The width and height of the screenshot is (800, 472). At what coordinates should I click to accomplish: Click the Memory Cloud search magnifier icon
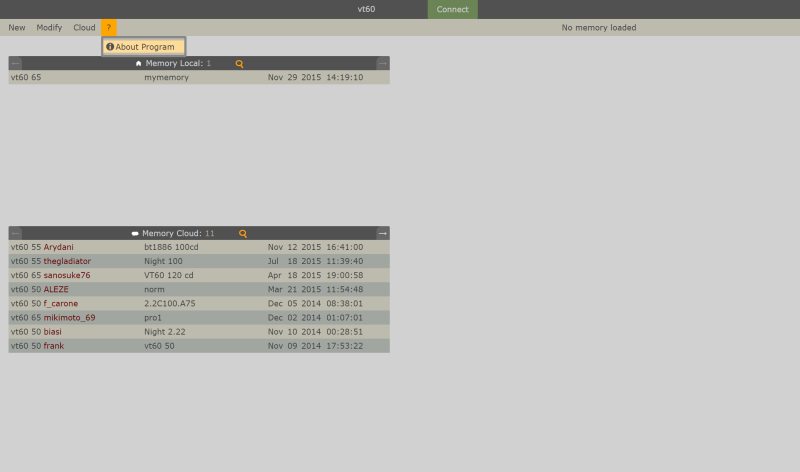coord(243,234)
